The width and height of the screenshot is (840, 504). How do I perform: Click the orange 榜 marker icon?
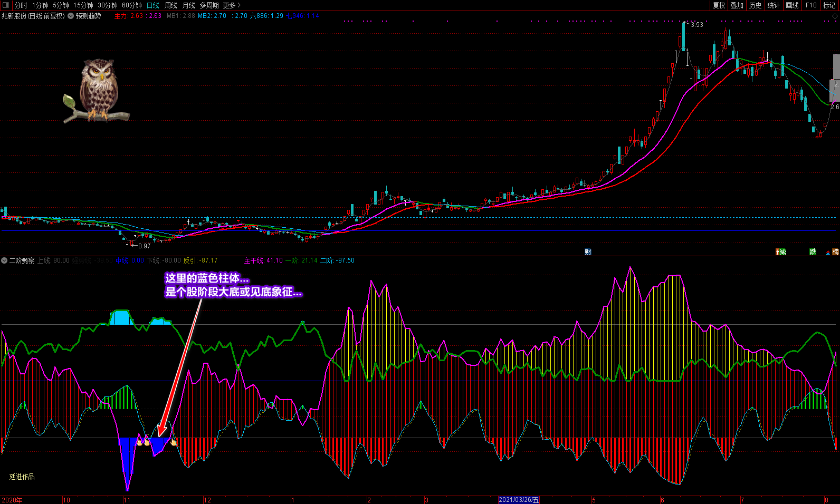pyautogui.click(x=836, y=252)
